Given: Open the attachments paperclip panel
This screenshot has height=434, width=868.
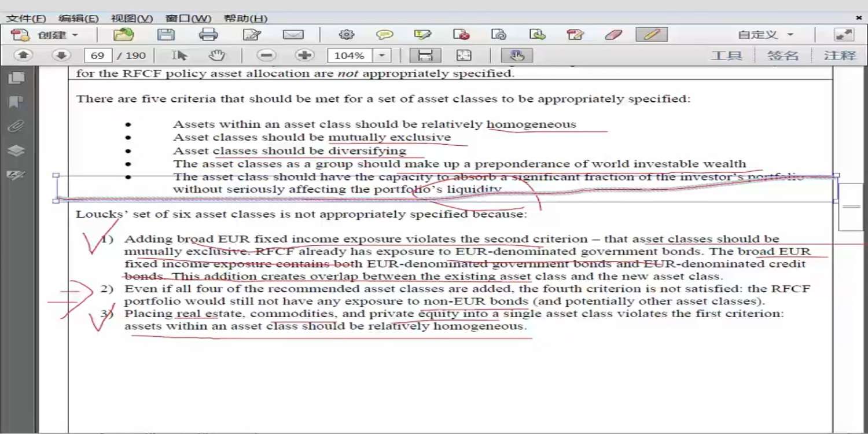Looking at the screenshot, I should pyautogui.click(x=16, y=126).
